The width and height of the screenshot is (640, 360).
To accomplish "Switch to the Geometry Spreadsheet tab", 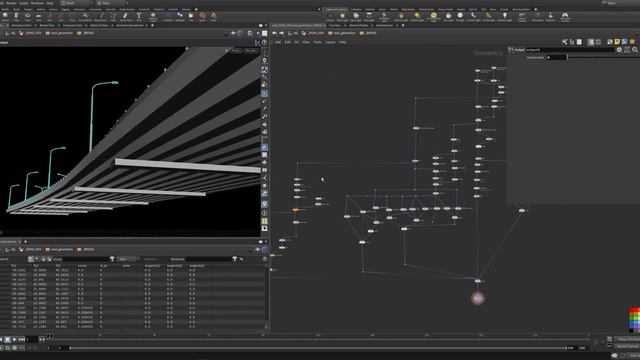I will coord(129,25).
